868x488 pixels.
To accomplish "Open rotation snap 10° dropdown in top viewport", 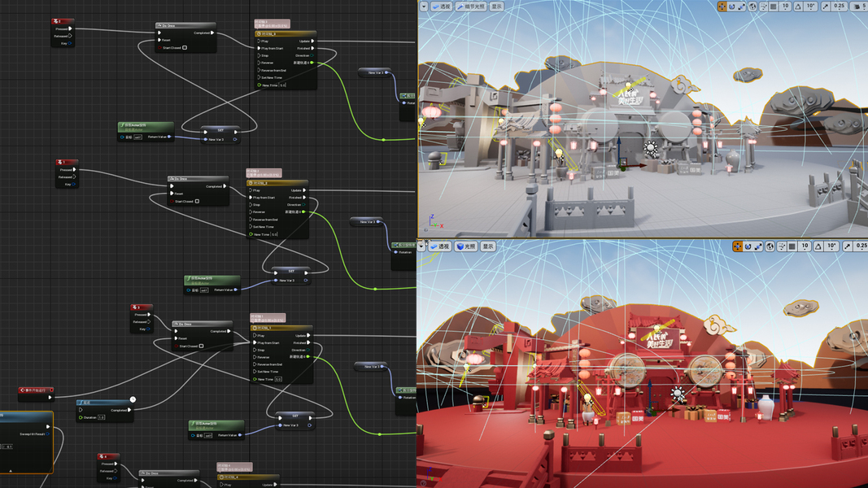I will click(x=811, y=7).
